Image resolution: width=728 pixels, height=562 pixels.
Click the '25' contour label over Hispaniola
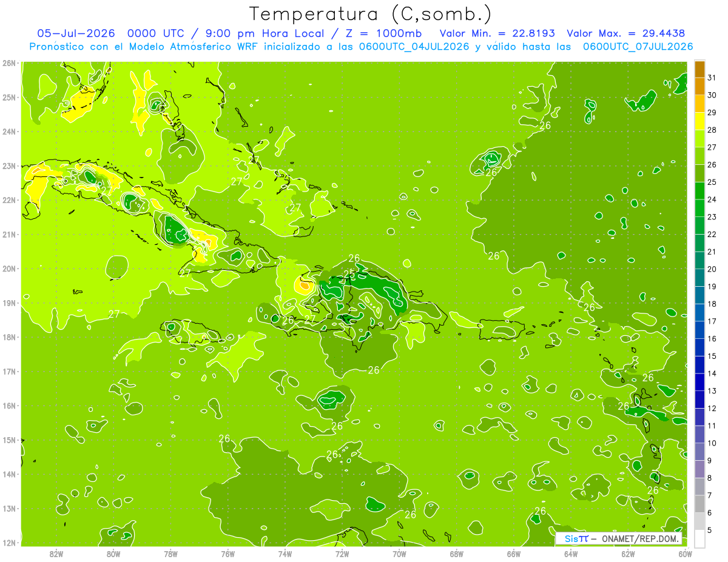349,274
